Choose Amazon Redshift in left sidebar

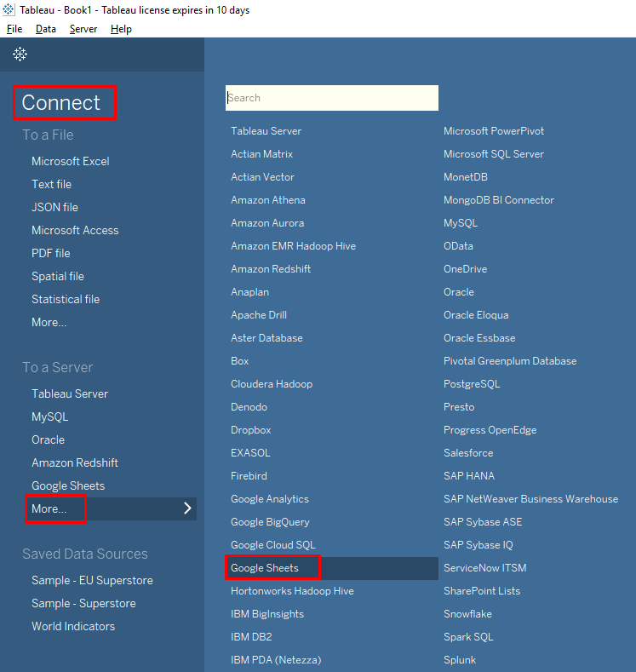pyautogui.click(x=75, y=462)
